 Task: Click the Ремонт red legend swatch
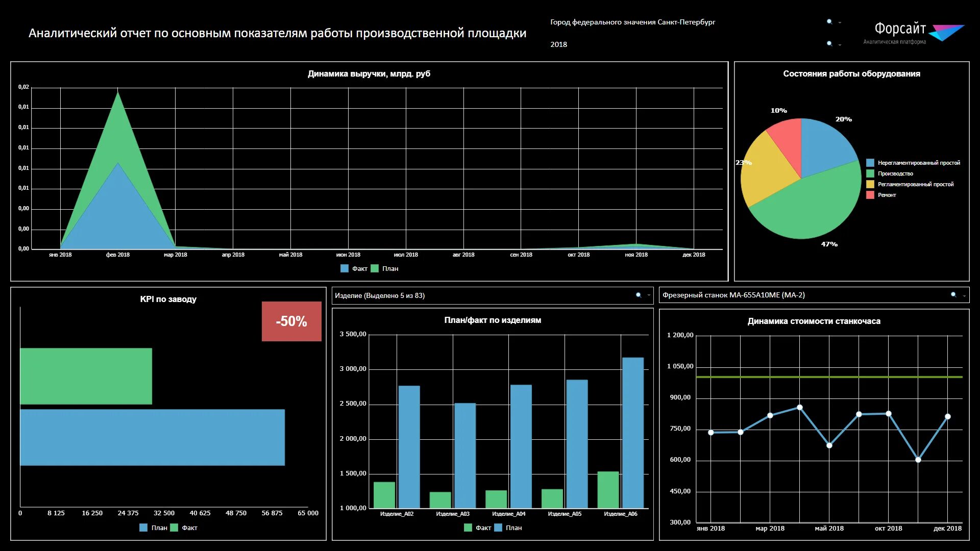pyautogui.click(x=870, y=195)
